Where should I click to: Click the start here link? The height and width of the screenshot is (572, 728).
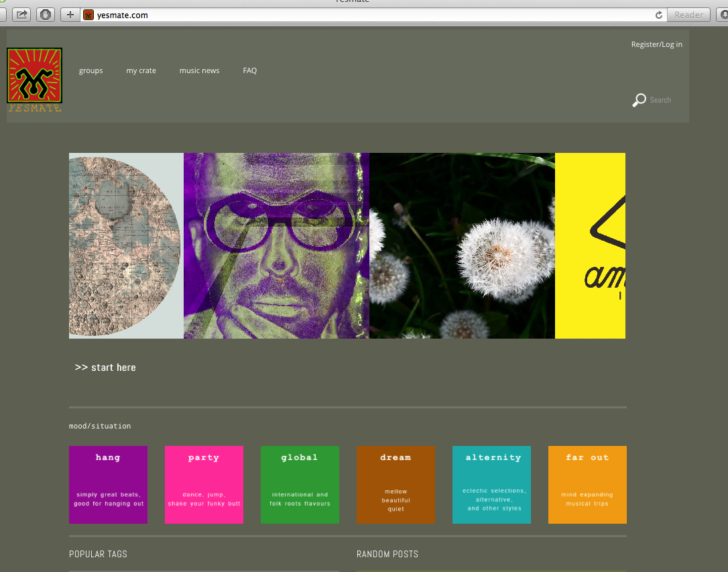point(105,367)
